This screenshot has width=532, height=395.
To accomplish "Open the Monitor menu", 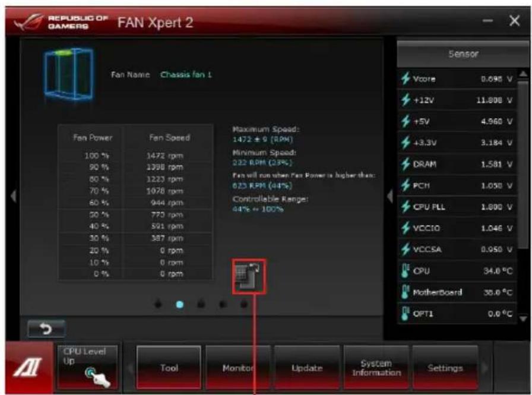I will coord(238,368).
